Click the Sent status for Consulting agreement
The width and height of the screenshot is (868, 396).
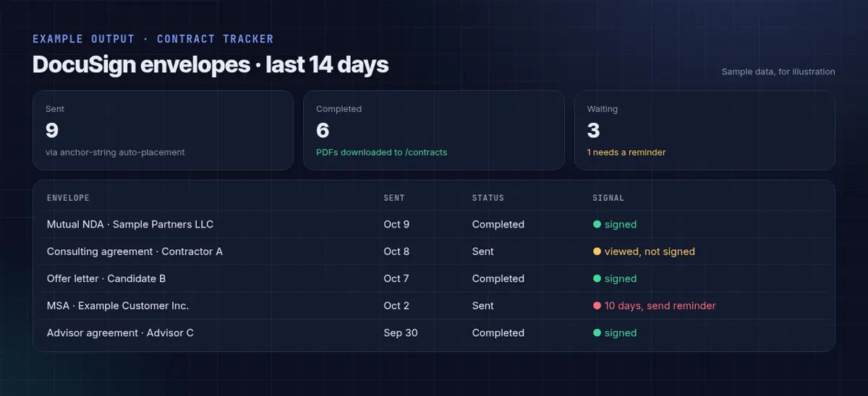click(x=483, y=251)
